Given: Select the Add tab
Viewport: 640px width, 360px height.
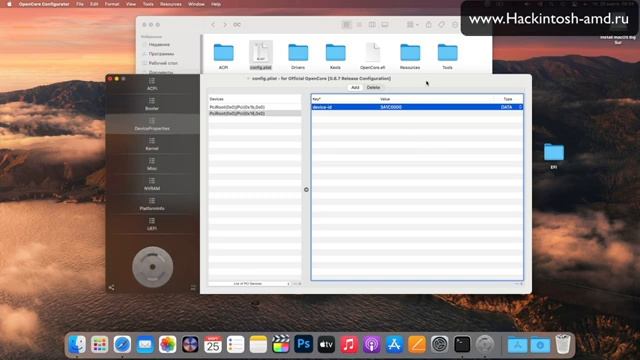Looking at the screenshot, I should tap(355, 87).
